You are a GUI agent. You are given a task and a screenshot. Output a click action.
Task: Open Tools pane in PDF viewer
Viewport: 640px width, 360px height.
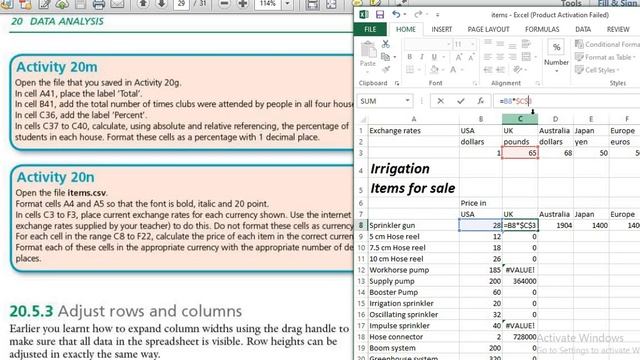(571, 4)
